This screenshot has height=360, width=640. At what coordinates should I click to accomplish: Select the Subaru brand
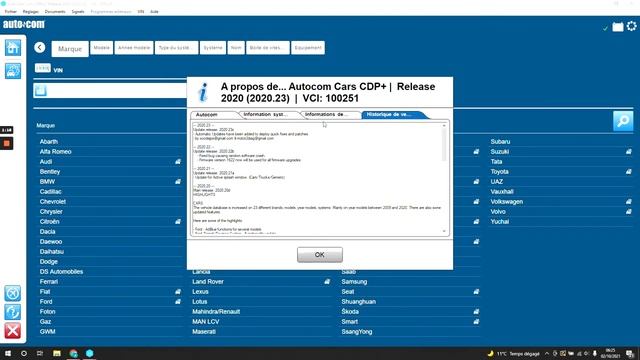pos(500,142)
